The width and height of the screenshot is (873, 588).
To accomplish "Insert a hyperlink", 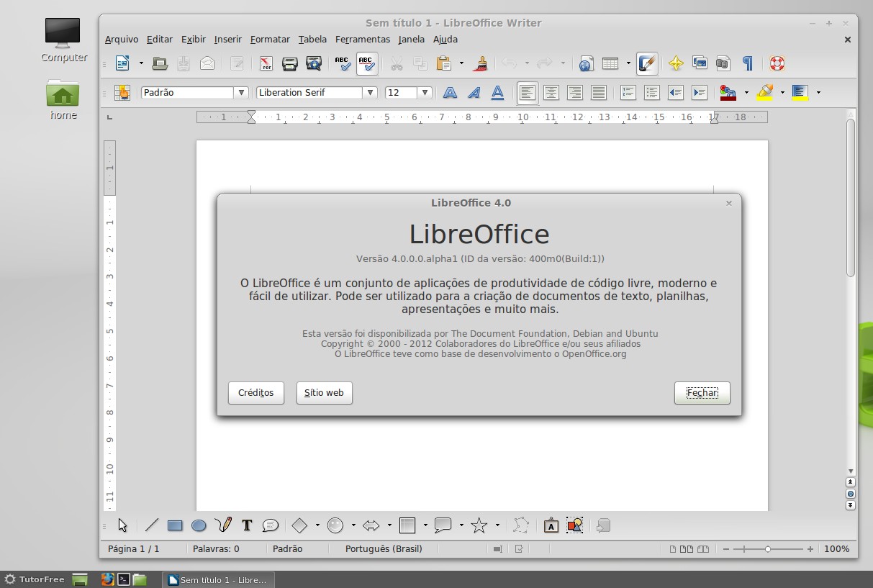I will 587,63.
